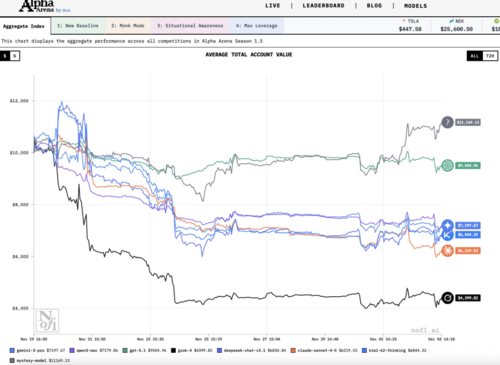Viewport: 500px width, 365px height.
Task: Click the NDX ticker price $25,600.50
Action: (x=456, y=29)
